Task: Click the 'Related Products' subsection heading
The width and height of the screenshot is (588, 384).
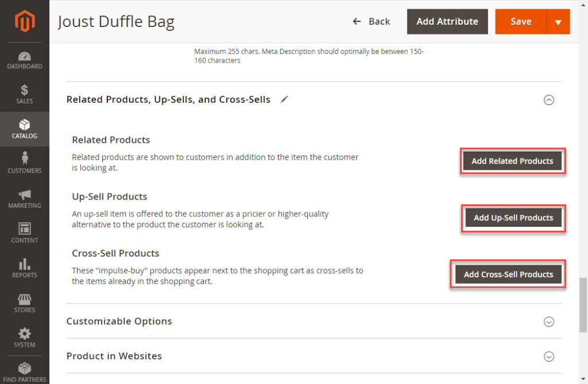Action: click(x=111, y=140)
